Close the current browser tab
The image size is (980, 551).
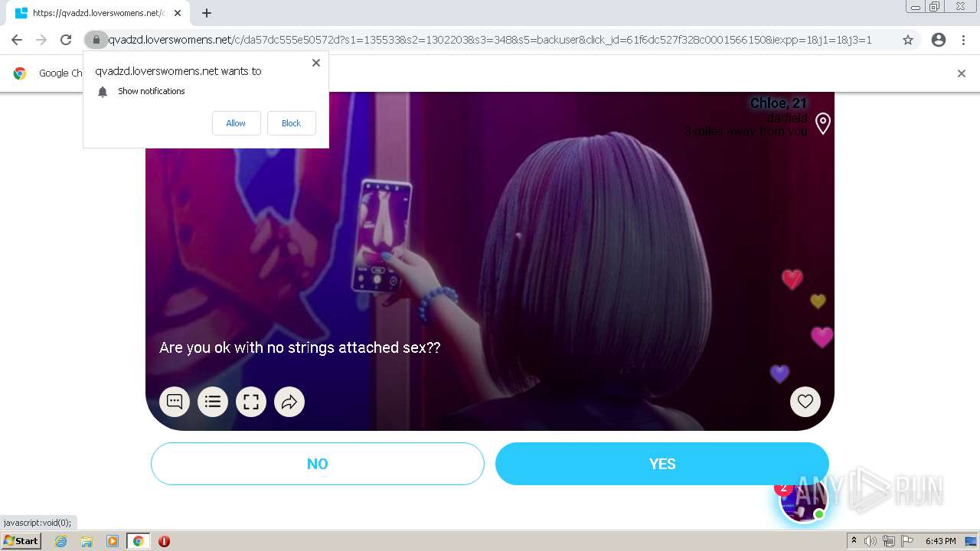coord(178,13)
